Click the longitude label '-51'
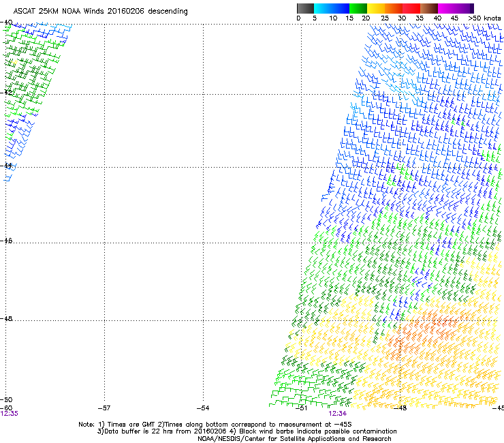This screenshot has height=443, width=504. [301, 408]
